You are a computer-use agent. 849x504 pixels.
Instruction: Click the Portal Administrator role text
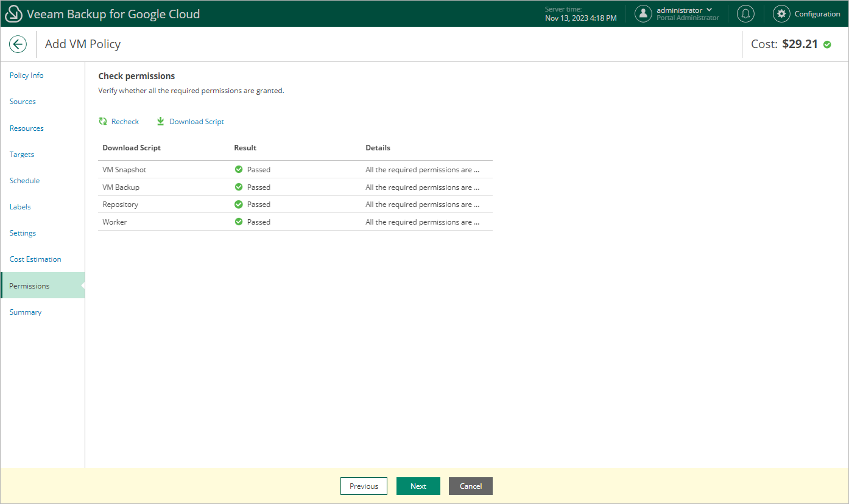click(688, 18)
